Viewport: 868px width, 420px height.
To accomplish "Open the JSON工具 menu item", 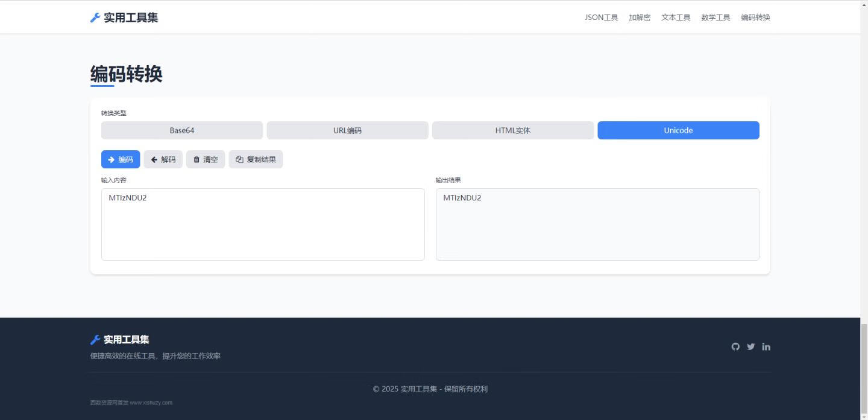I will point(601,17).
